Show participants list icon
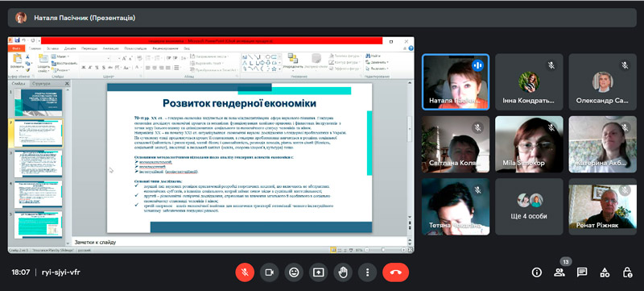 [x=559, y=272]
